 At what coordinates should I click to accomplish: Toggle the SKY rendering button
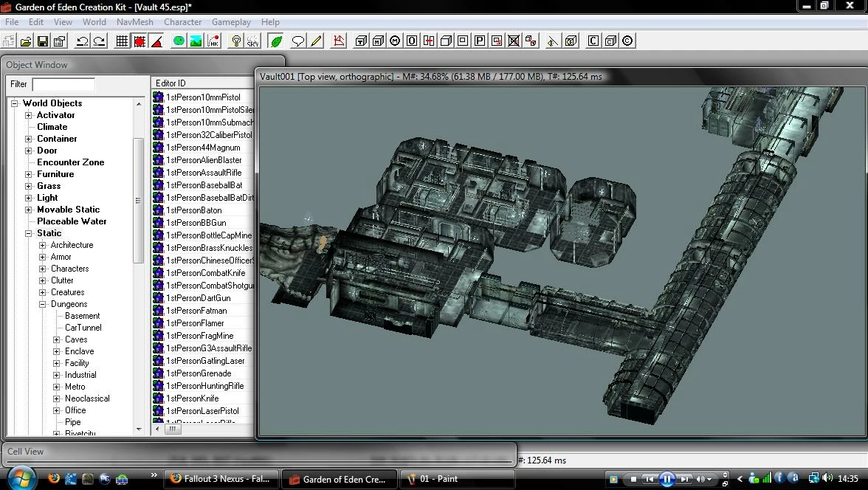pos(253,41)
